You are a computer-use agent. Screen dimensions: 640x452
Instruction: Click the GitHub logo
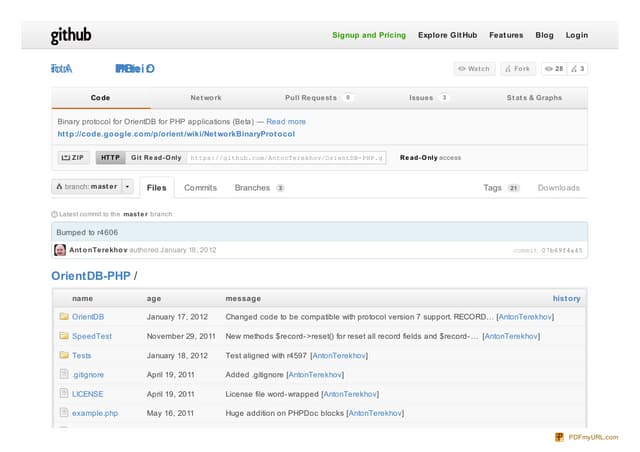click(x=71, y=36)
